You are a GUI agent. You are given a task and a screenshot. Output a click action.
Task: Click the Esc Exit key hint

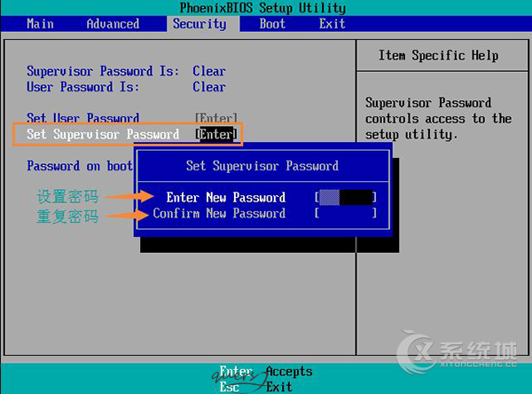coord(255,387)
